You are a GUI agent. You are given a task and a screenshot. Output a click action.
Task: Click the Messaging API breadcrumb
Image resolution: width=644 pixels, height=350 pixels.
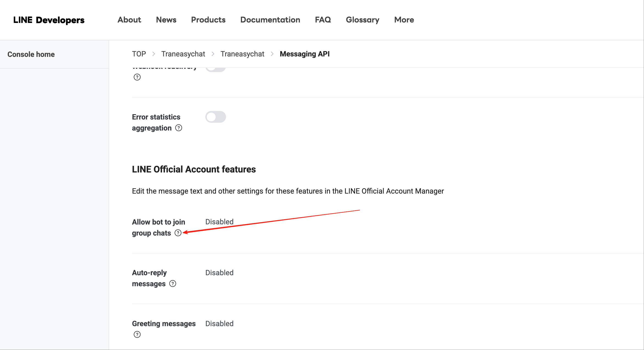coord(305,54)
